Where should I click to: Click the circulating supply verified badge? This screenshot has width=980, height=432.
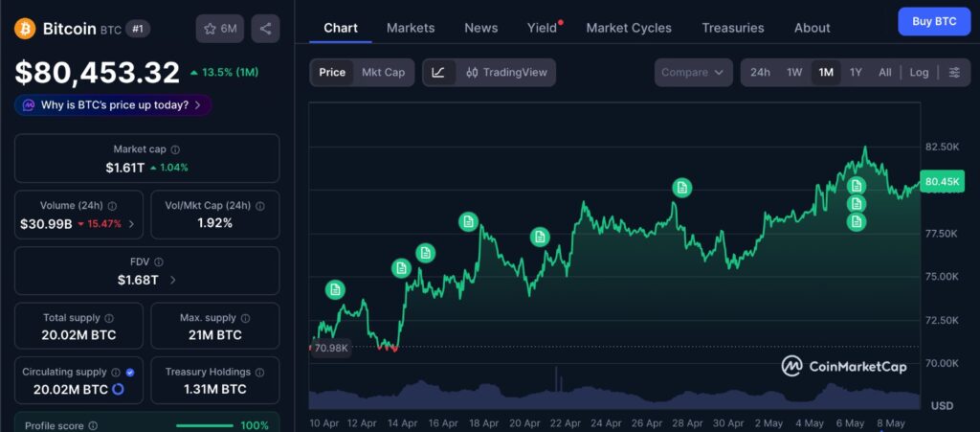click(130, 372)
